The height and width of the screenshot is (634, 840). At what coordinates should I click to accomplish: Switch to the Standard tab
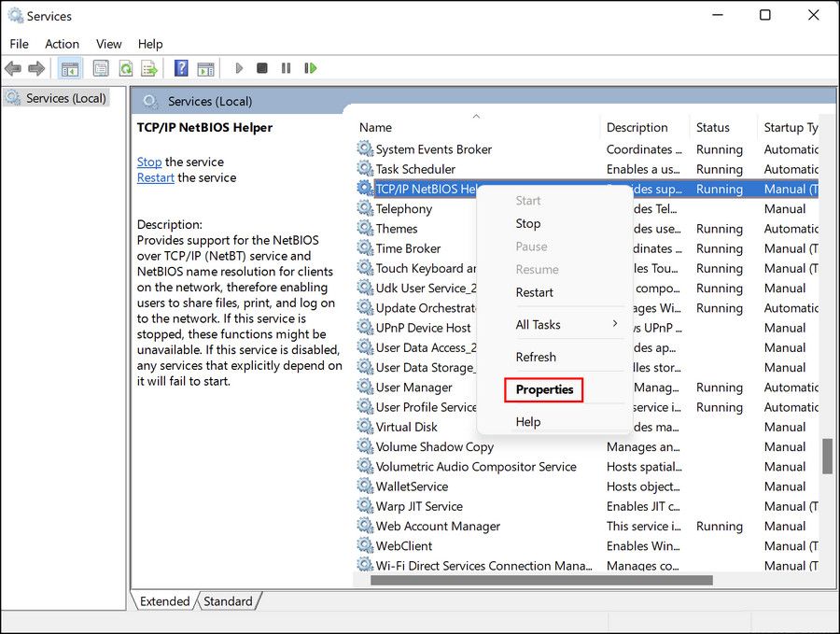(229, 601)
